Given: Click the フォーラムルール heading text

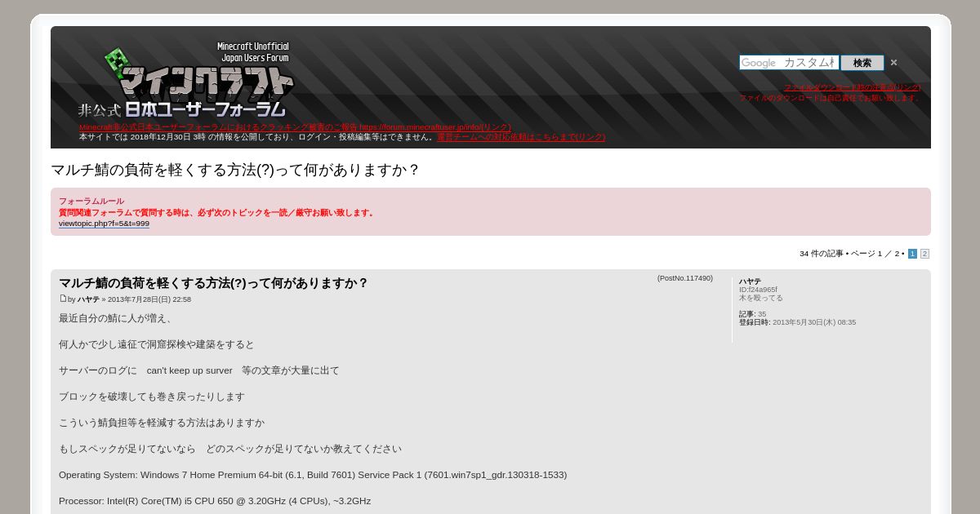Looking at the screenshot, I should (x=91, y=202).
